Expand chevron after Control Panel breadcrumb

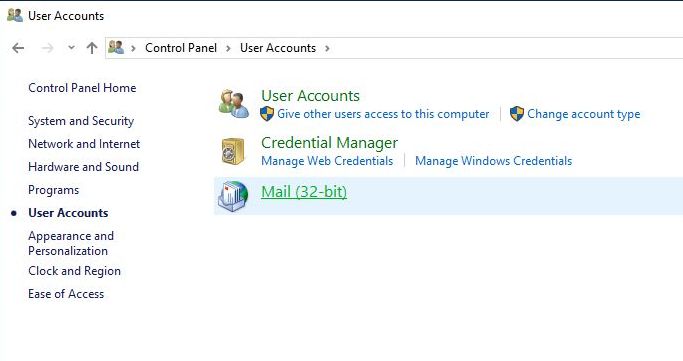(x=228, y=48)
